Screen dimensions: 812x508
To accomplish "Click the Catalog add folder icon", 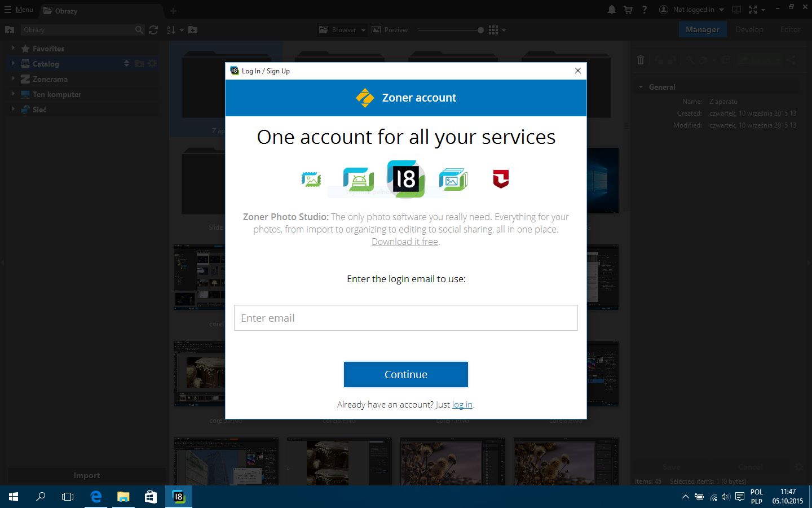I will [x=139, y=64].
